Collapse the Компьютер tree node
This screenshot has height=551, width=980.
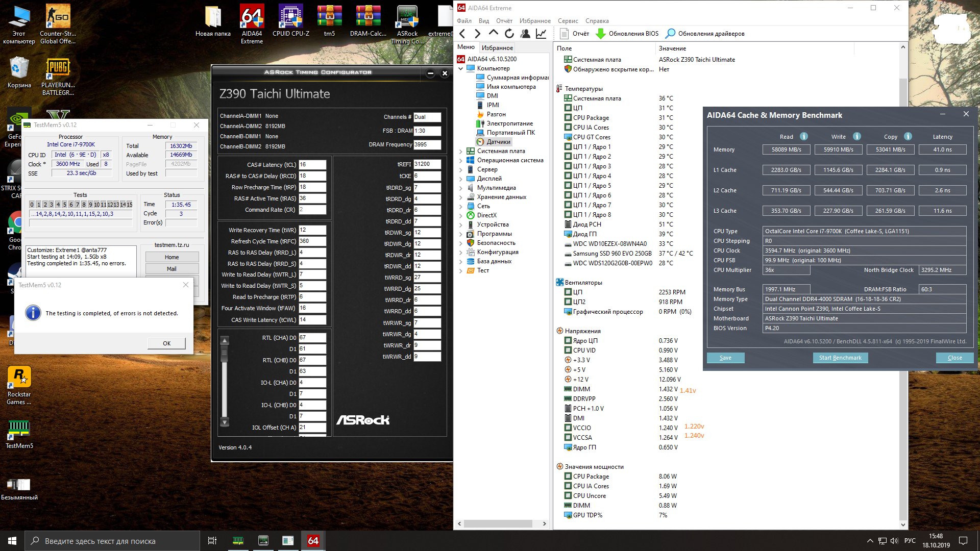(461, 68)
